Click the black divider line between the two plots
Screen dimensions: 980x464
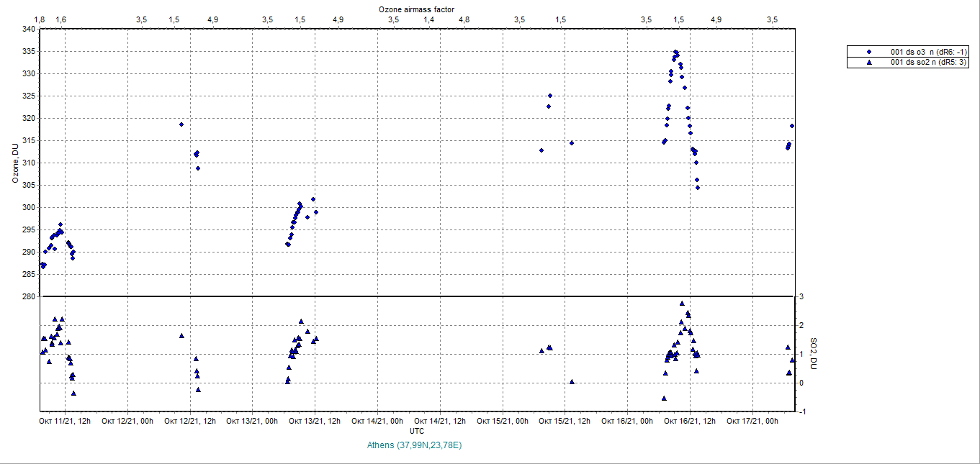coord(418,296)
